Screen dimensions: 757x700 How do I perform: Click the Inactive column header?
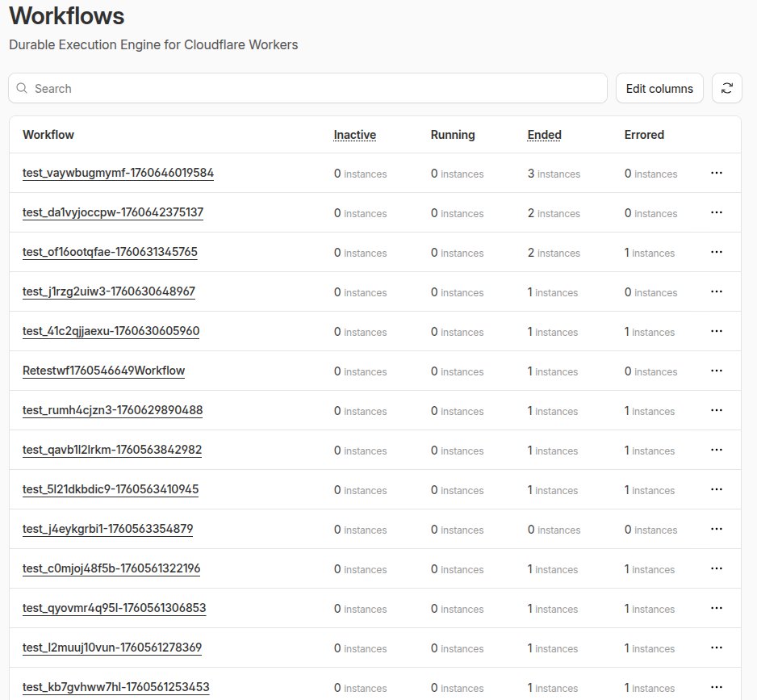pos(355,135)
